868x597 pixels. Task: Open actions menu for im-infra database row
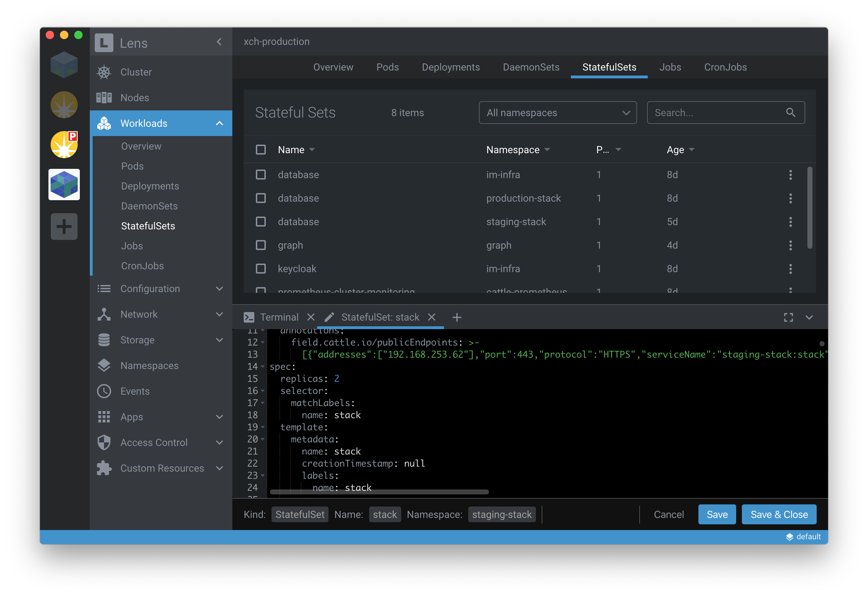click(790, 175)
